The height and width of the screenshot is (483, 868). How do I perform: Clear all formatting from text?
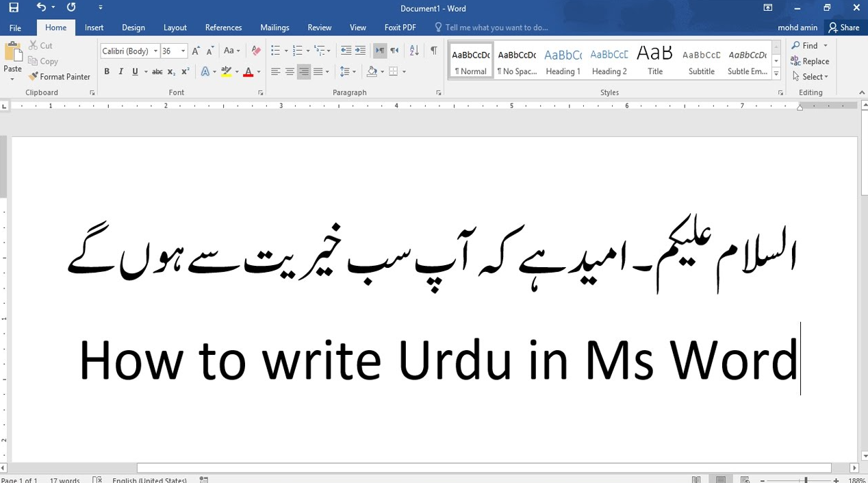point(255,50)
